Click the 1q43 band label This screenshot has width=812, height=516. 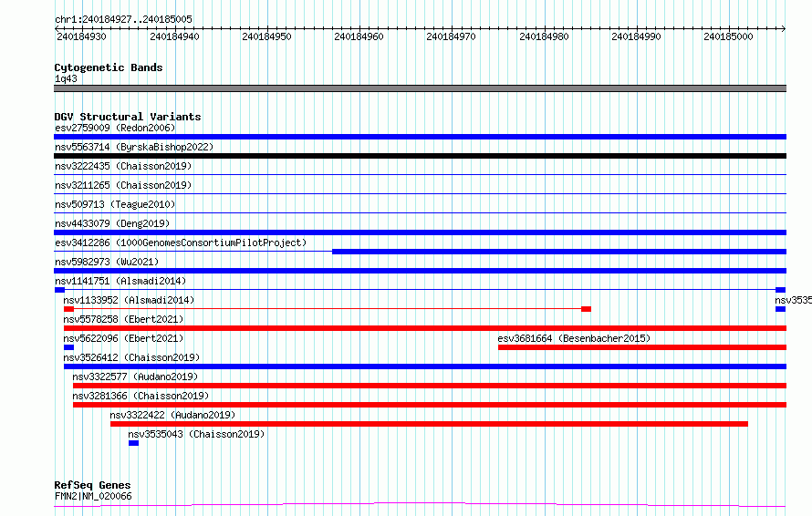pos(66,78)
